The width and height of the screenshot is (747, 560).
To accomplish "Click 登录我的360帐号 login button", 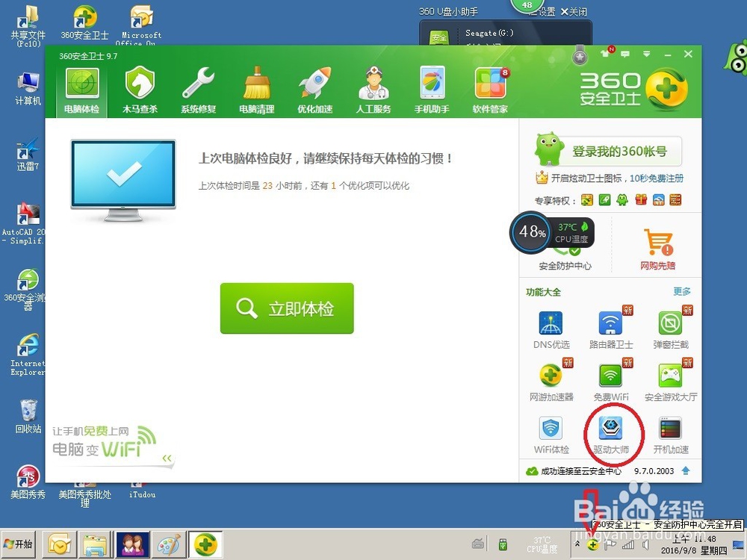I will [619, 152].
